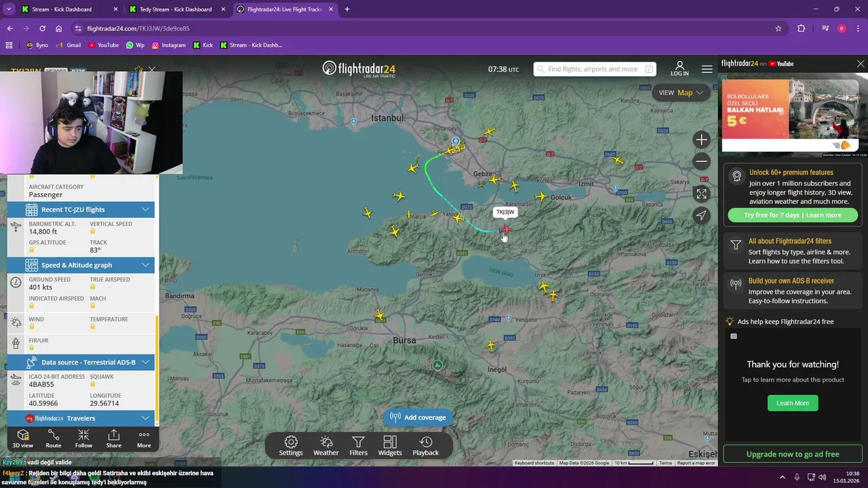
Task: Open the tab search dropdown
Action: 9,9
